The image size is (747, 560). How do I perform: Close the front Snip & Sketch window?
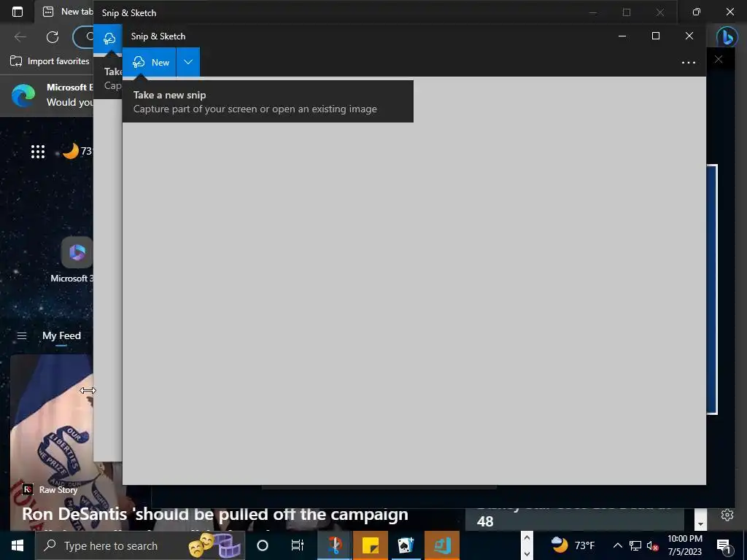(x=689, y=36)
